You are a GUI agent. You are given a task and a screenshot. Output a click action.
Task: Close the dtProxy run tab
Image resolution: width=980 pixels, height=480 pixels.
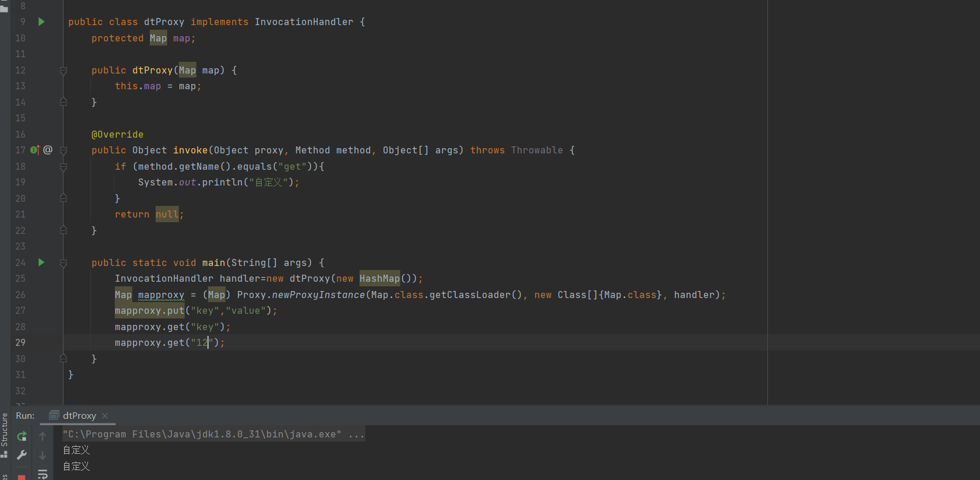(x=105, y=416)
